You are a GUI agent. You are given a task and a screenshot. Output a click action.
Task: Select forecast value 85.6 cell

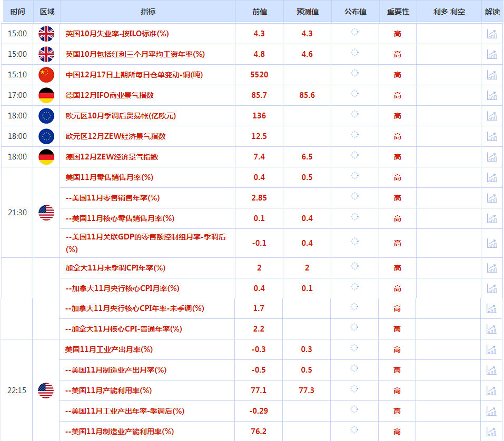pyautogui.click(x=307, y=95)
